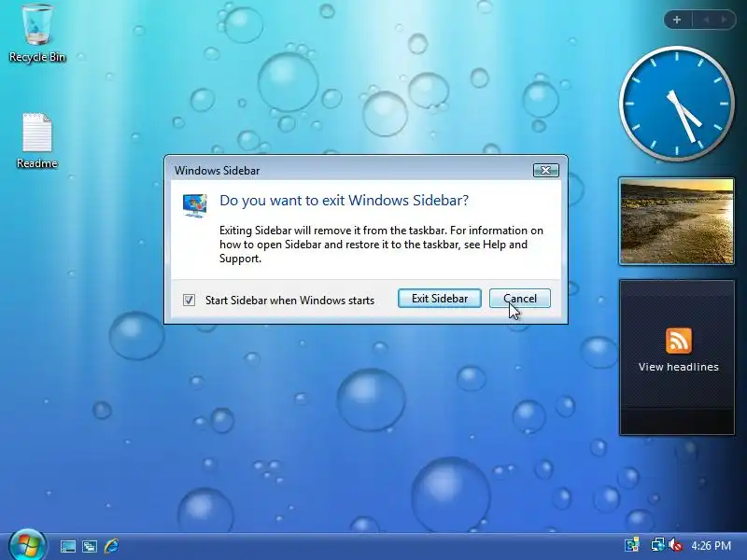The width and height of the screenshot is (747, 560).
Task: Click the Add gadgets plus button
Action: pyautogui.click(x=677, y=20)
